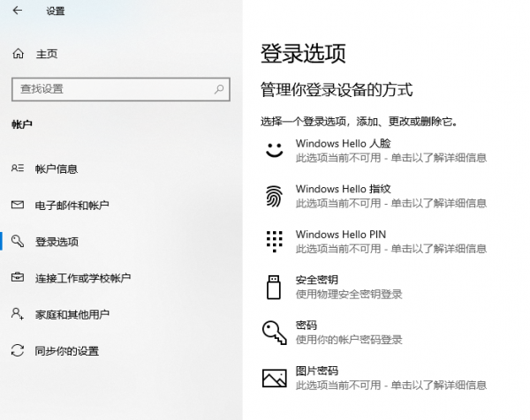Expand Windows Hello 指纹 option
Viewport: 530px width, 420px height.
pyautogui.click(x=375, y=196)
